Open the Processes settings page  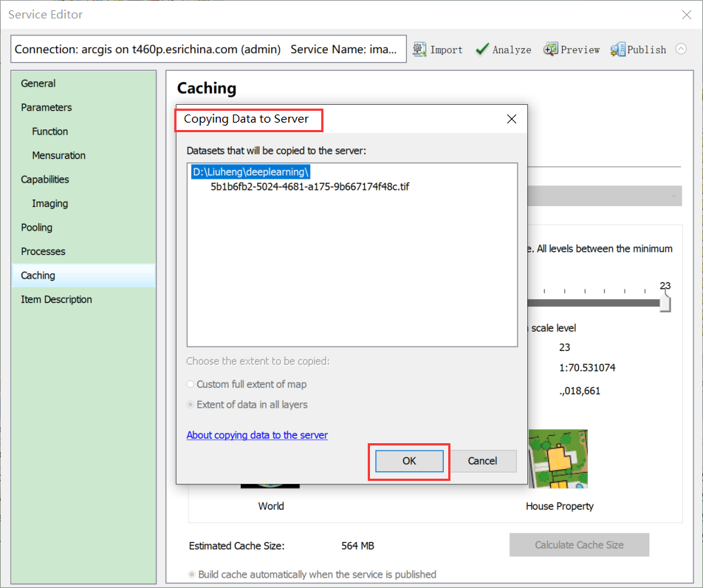(41, 251)
